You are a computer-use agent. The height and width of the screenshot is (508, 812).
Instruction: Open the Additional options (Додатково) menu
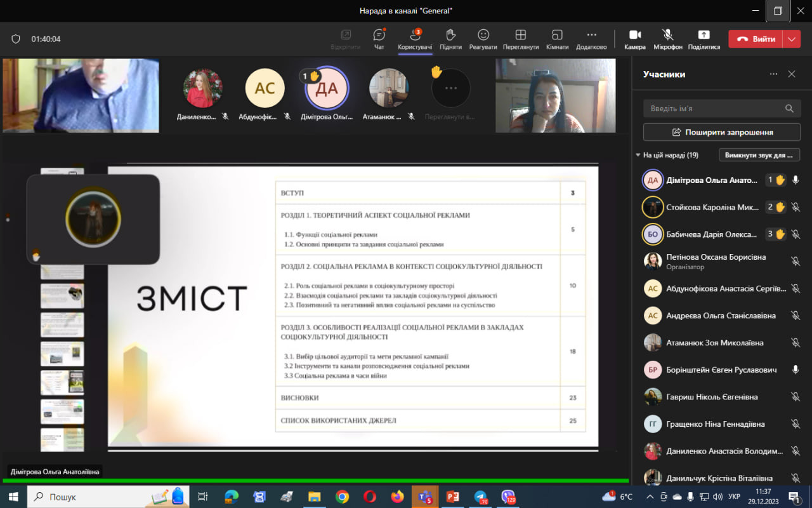pos(591,35)
